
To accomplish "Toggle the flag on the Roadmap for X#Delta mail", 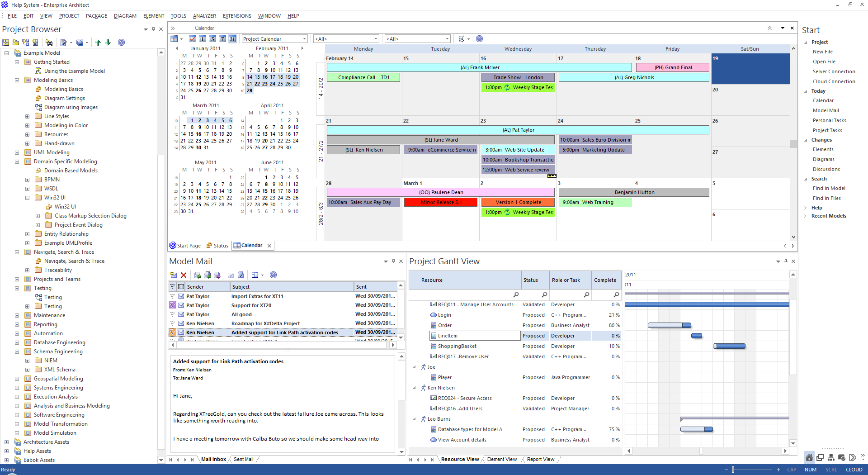I will (173, 323).
